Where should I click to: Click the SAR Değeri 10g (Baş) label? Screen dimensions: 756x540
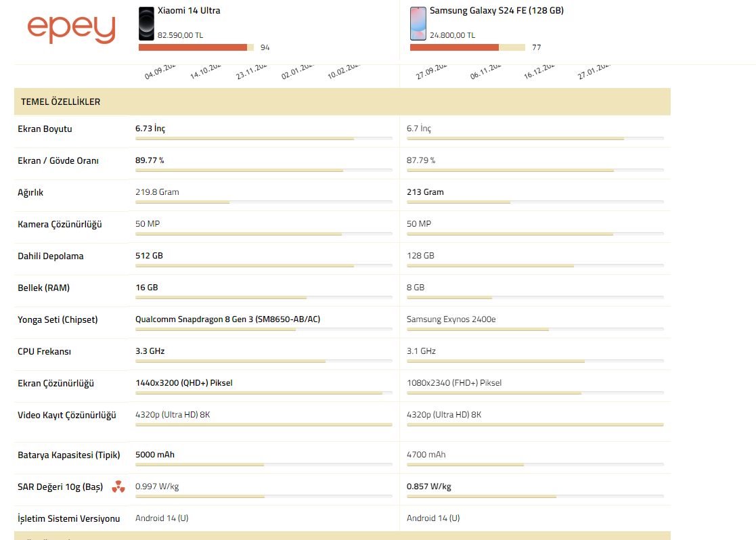pos(60,487)
